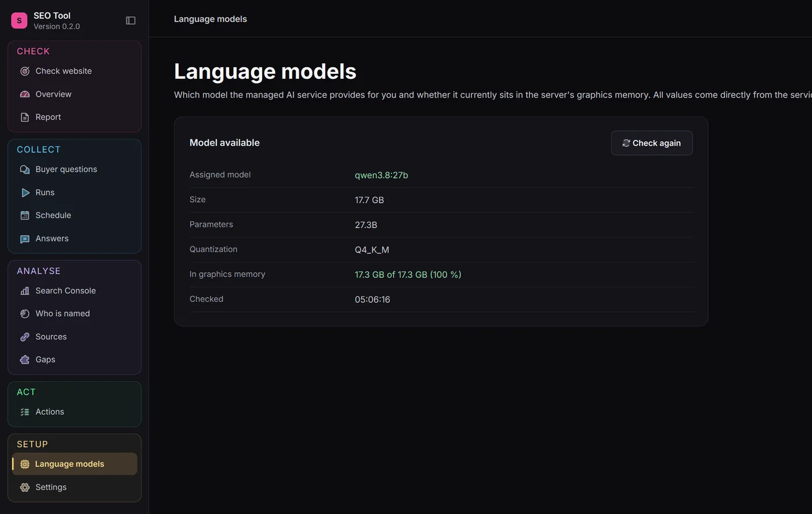The image size is (812, 514).
Task: Click the pink SEO Tool logo icon
Action: tap(19, 20)
